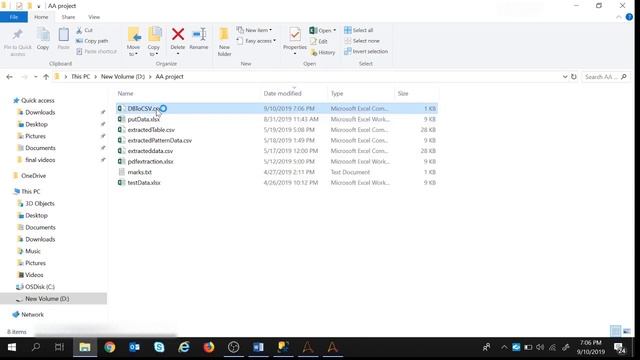640x360 pixels.
Task: Go up one folder level
Action: tap(46, 77)
